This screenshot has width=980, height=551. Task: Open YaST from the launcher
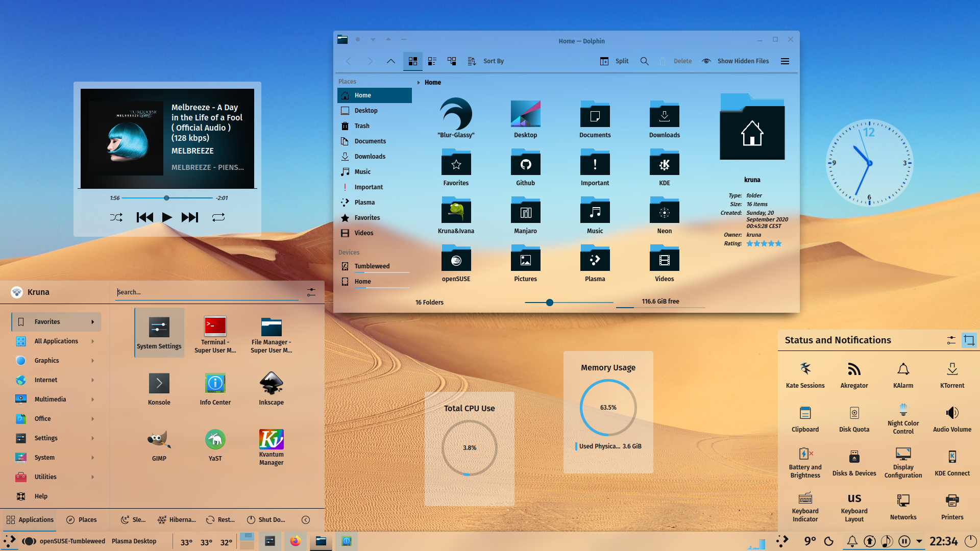[x=215, y=445]
